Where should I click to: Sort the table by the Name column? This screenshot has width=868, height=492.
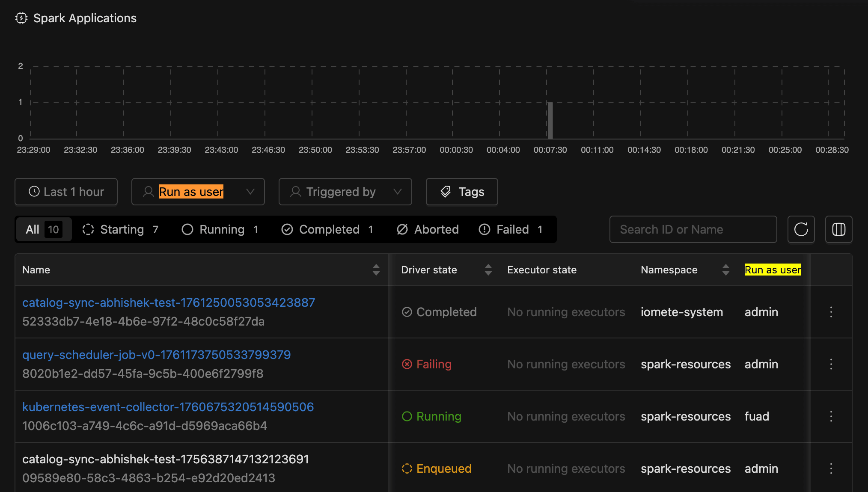coord(376,270)
